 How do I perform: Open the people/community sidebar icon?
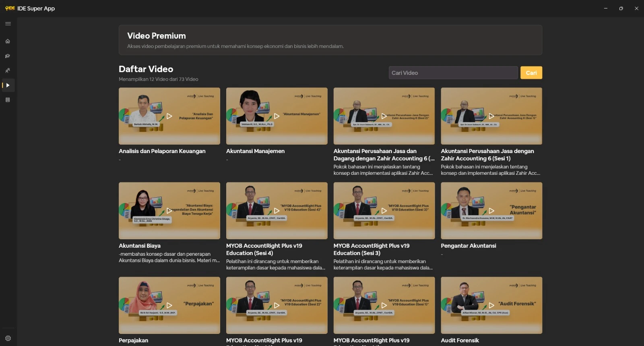8,70
